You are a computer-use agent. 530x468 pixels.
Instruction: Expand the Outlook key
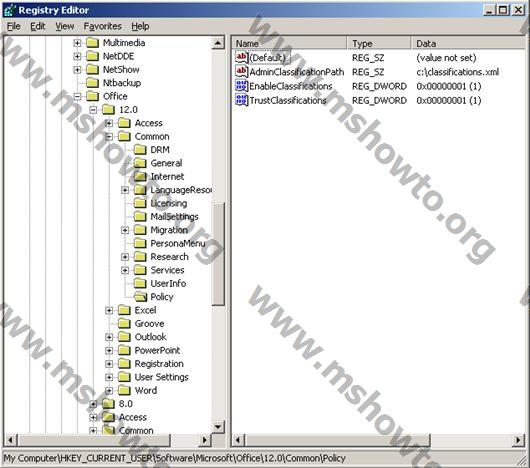tap(109, 337)
